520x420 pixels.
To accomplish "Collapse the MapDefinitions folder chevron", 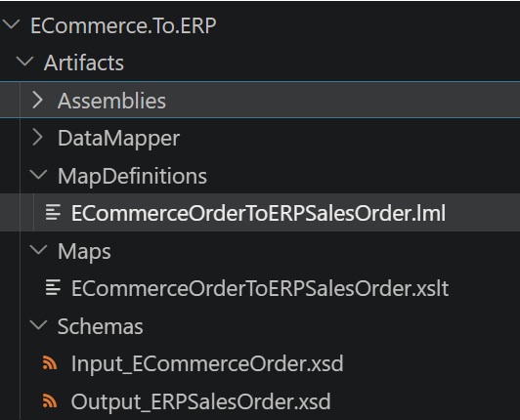I will click(39, 175).
